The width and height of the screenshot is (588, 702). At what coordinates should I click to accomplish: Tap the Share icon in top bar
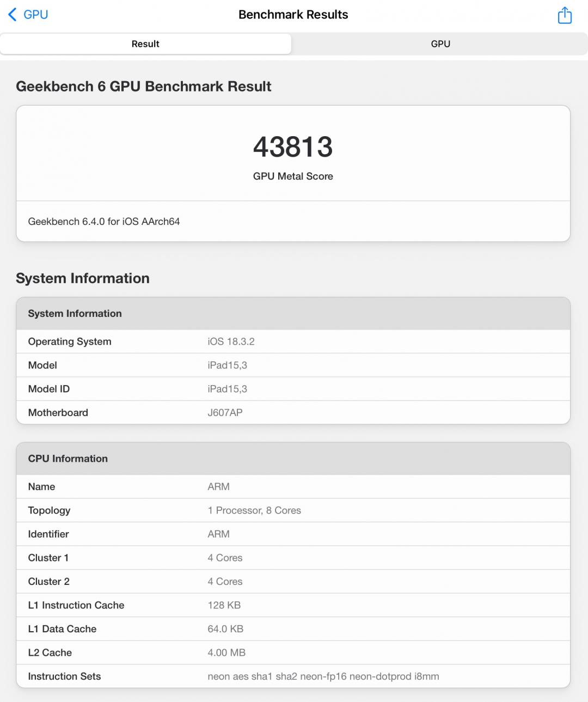point(565,15)
